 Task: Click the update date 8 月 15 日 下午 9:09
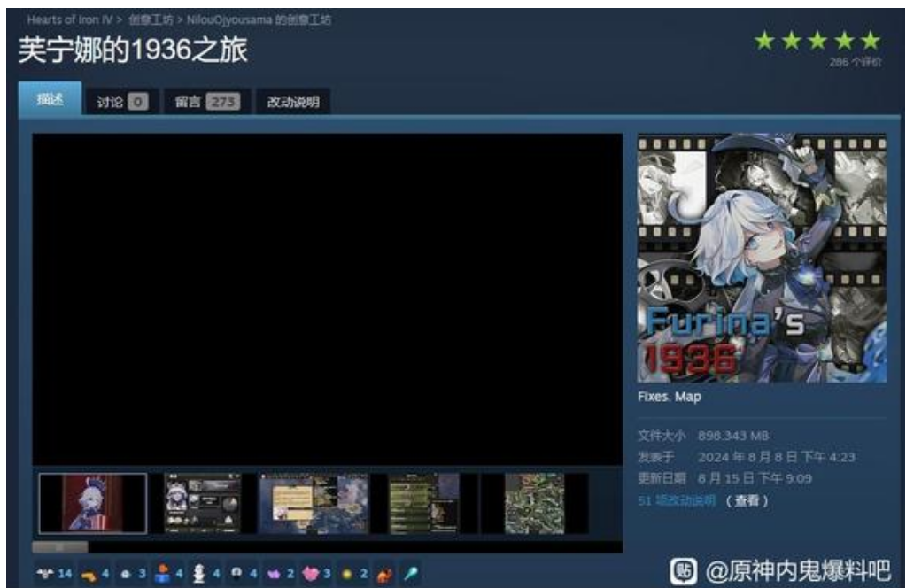[754, 478]
